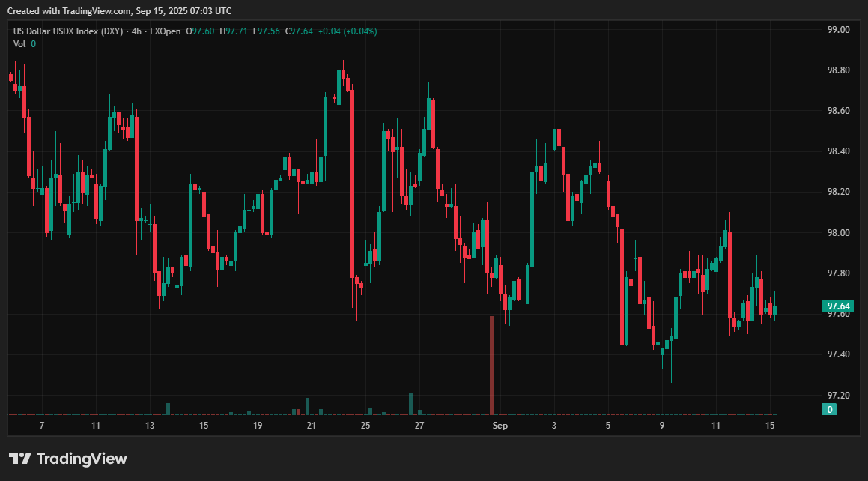The height and width of the screenshot is (481, 868).
Task: Click the FXOpen source label
Action: click(x=165, y=31)
